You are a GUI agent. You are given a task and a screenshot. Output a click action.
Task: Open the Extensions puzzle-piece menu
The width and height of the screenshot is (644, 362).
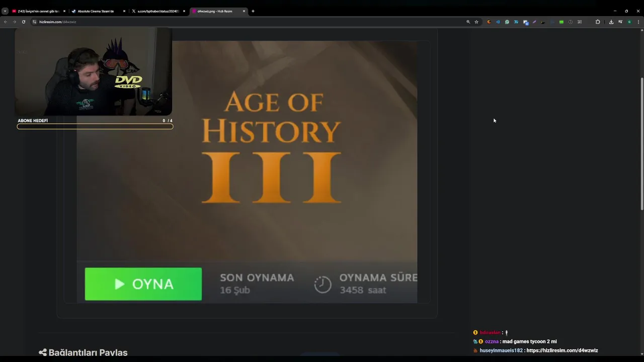[x=598, y=22]
